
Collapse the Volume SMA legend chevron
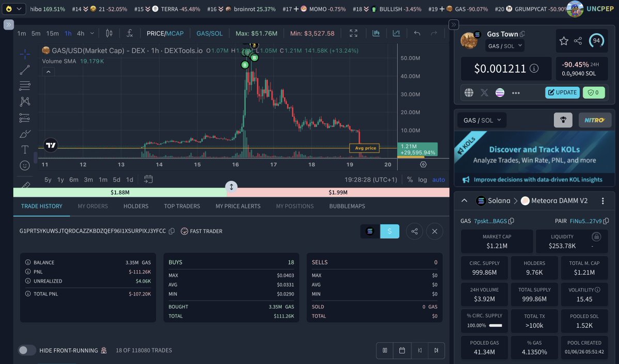49,71
